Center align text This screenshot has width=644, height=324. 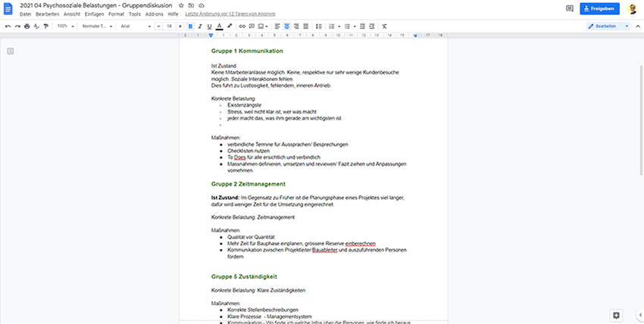[x=287, y=26]
